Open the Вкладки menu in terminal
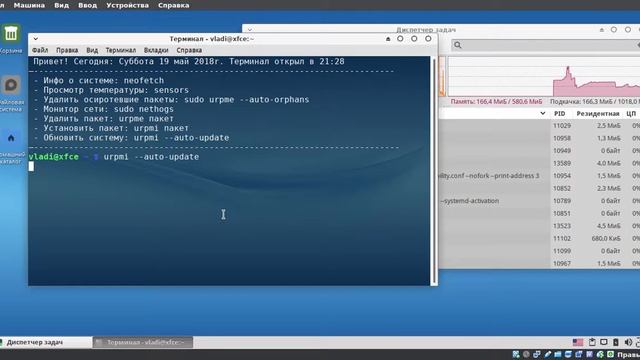This screenshot has width=640, height=360. click(x=156, y=50)
